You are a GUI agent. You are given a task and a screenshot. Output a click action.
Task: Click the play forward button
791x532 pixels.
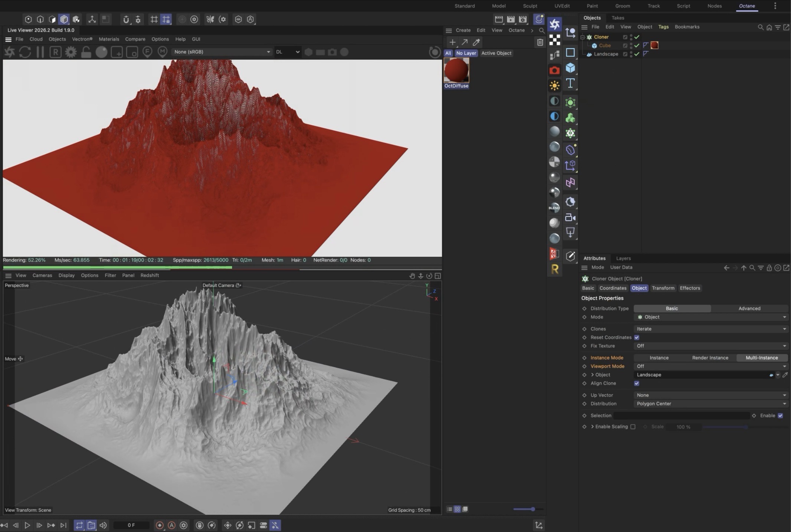(x=27, y=525)
